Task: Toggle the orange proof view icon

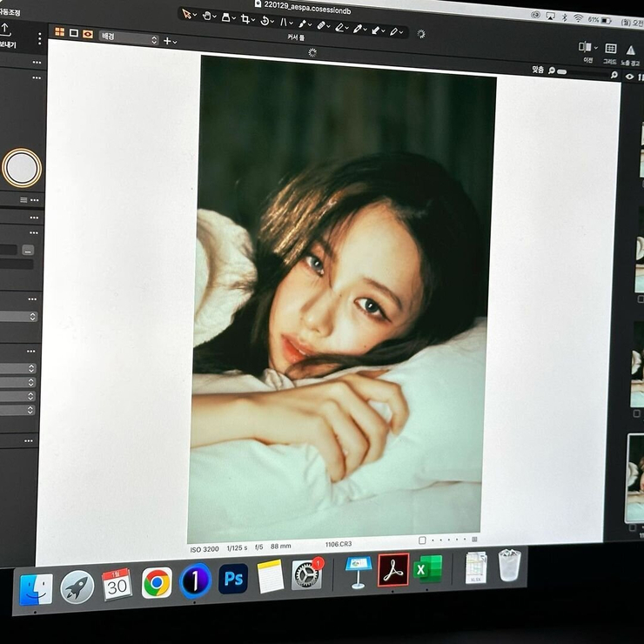Action: [87, 35]
